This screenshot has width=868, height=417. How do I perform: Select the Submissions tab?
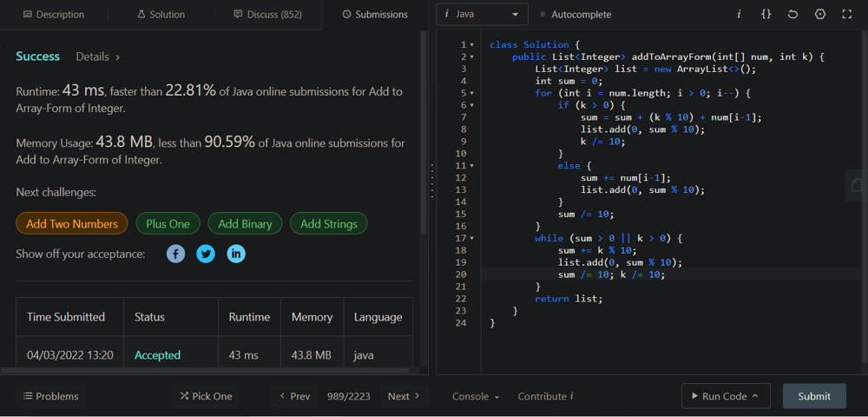[x=375, y=15]
